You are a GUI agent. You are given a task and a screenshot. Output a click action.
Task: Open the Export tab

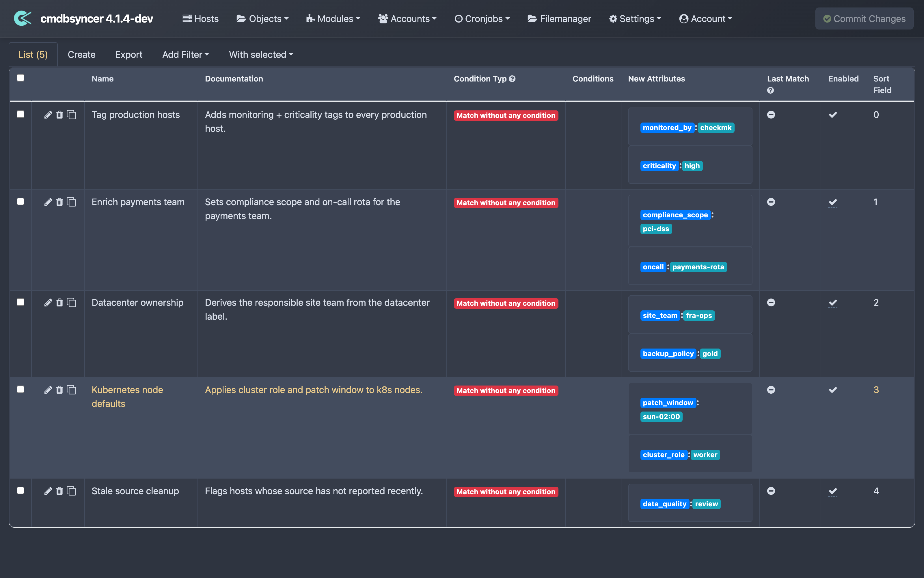[129, 54]
